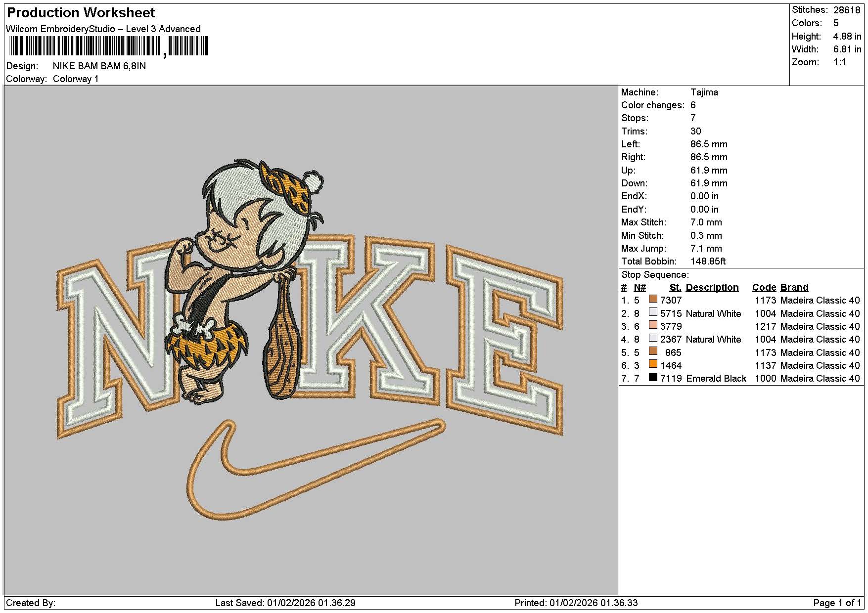
Task: Click 'Page 1 of 1' in footer
Action: point(837,603)
